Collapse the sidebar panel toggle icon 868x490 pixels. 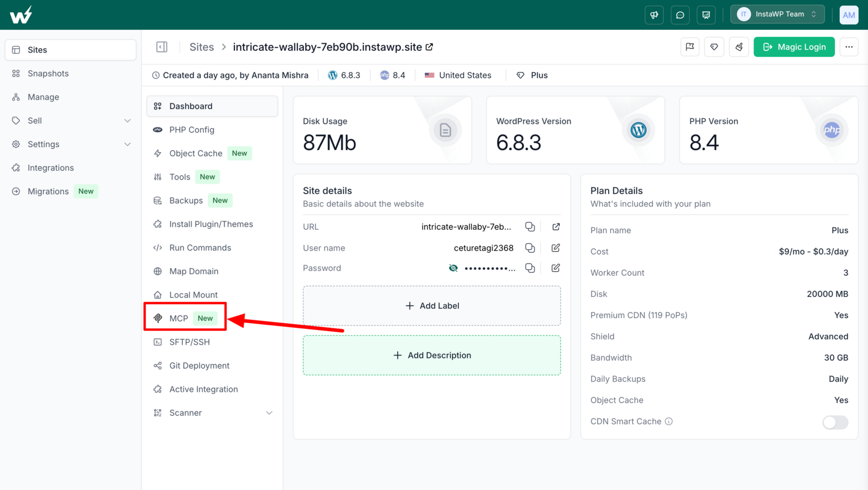pos(162,47)
